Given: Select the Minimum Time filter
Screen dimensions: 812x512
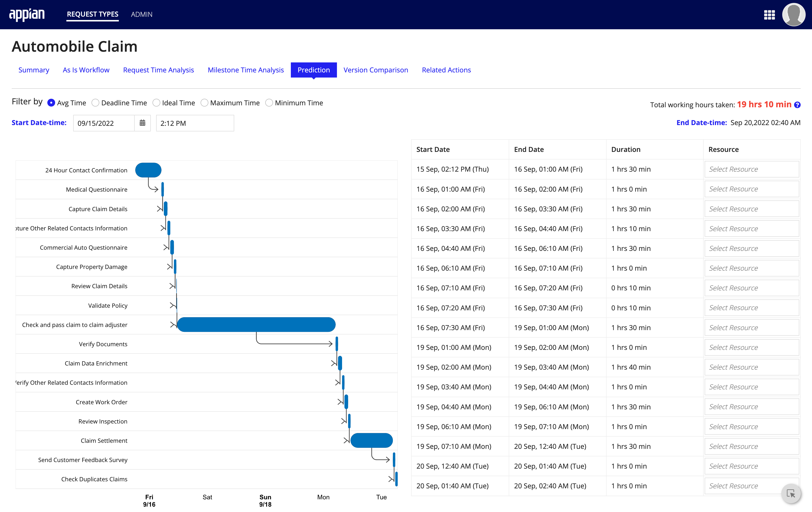Looking at the screenshot, I should [269, 103].
